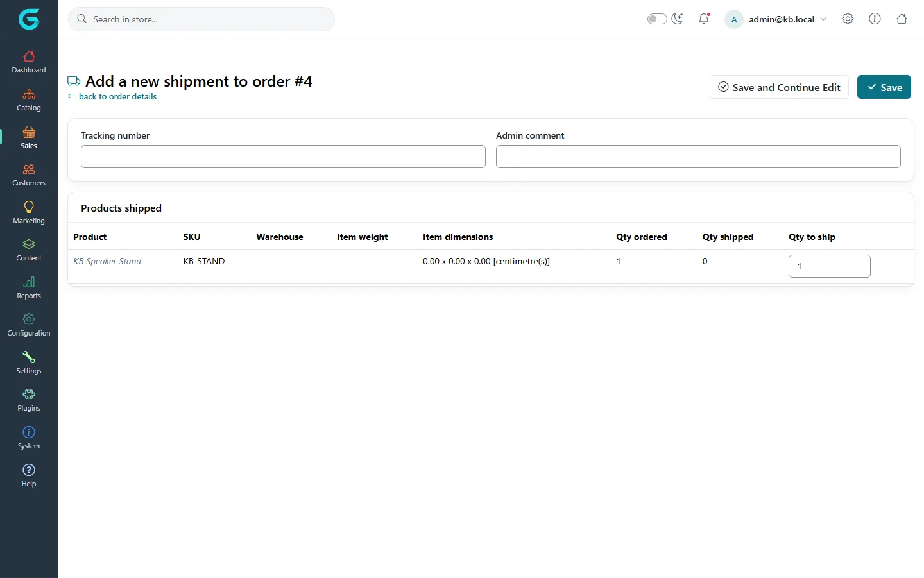Open the Configuration section
This screenshot has width=924, height=578.
29,325
